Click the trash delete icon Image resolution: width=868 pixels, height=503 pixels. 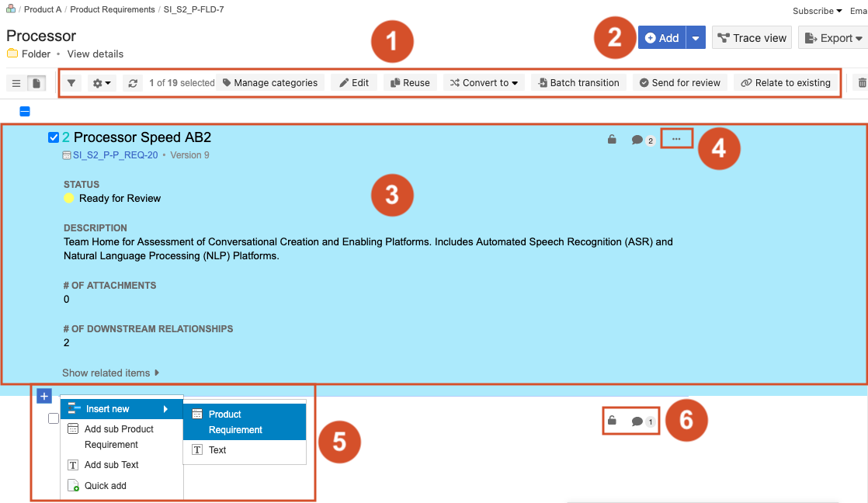(x=861, y=83)
